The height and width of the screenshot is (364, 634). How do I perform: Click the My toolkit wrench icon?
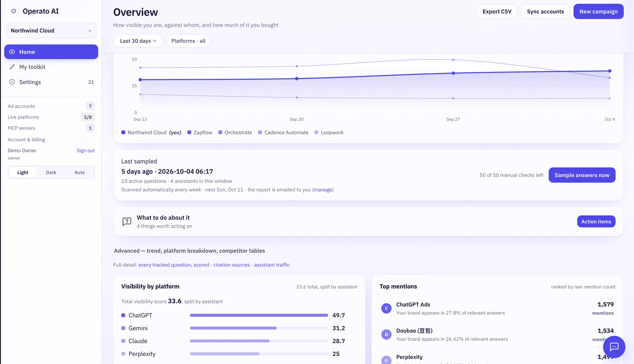[x=12, y=67]
